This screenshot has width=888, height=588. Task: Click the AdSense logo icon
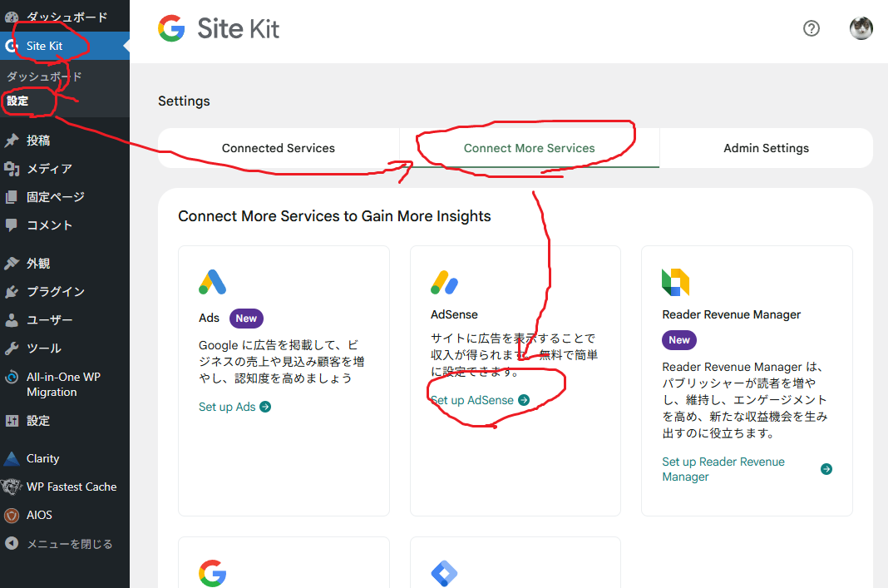[444, 283]
